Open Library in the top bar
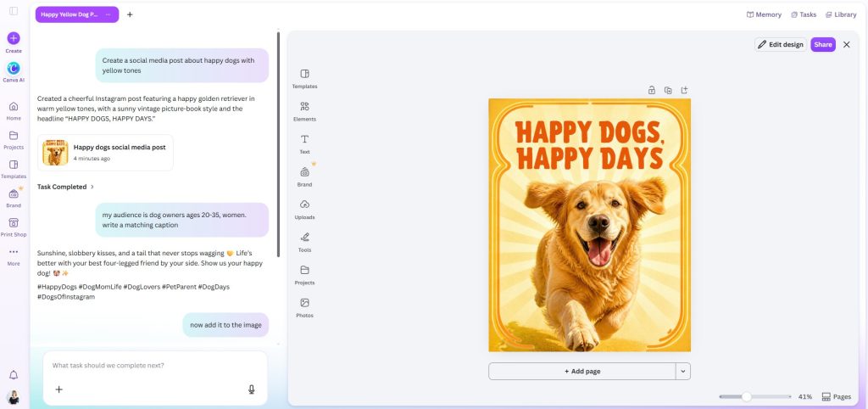 point(841,14)
